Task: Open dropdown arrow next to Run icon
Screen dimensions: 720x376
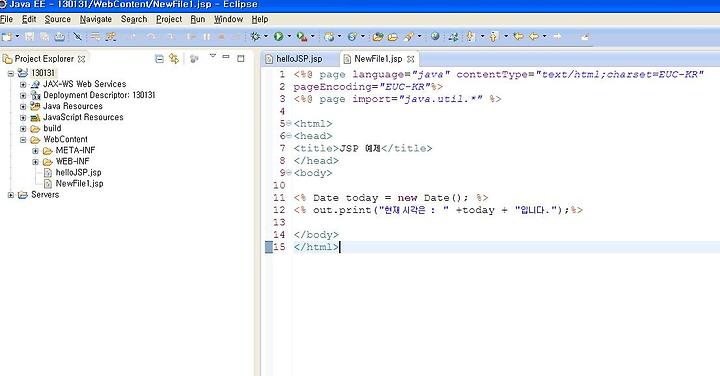Action: [x=289, y=36]
